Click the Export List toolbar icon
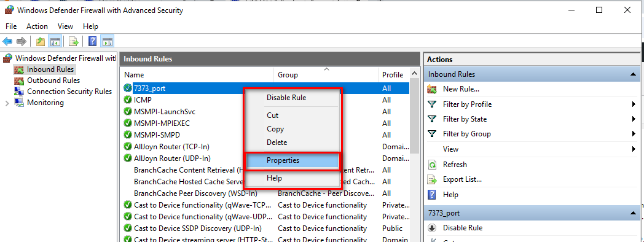644x242 pixels. [74, 41]
